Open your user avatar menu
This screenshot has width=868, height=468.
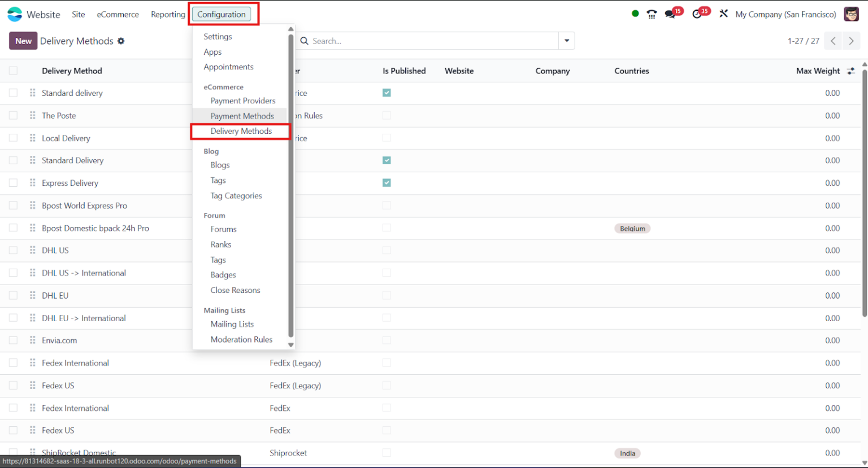point(851,14)
